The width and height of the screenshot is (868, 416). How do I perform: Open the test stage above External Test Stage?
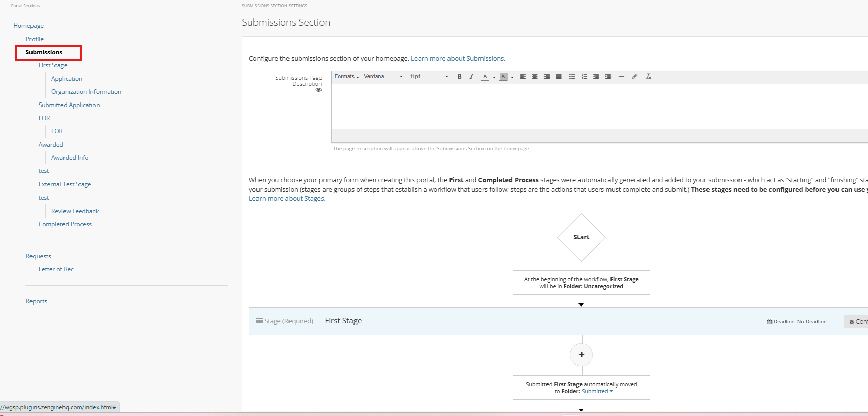44,171
